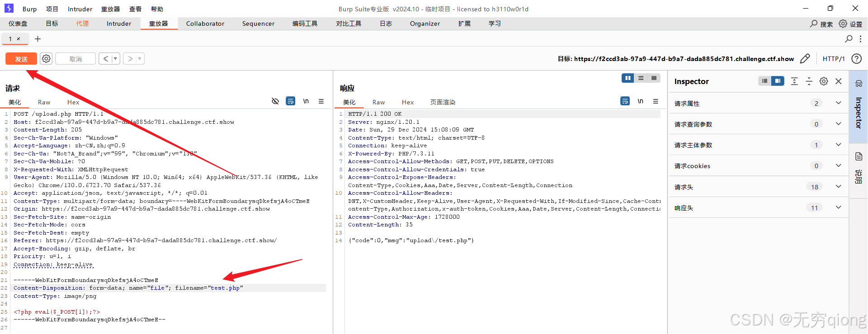868x334 pixels.
Task: Open repeater send settings gear icon
Action: pos(46,59)
